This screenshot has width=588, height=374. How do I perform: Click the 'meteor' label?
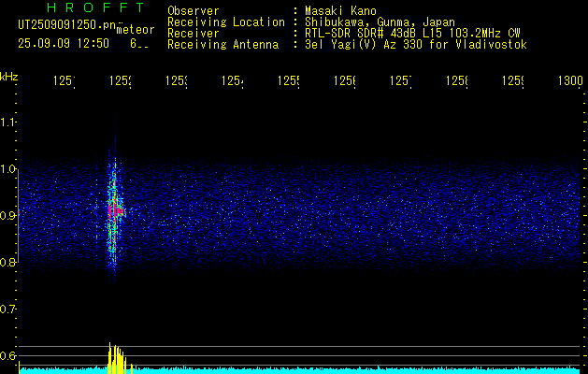coord(136,30)
